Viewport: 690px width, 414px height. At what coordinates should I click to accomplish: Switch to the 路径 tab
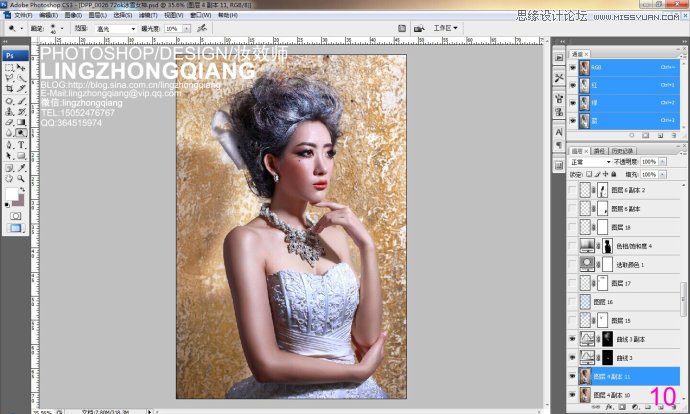point(599,151)
